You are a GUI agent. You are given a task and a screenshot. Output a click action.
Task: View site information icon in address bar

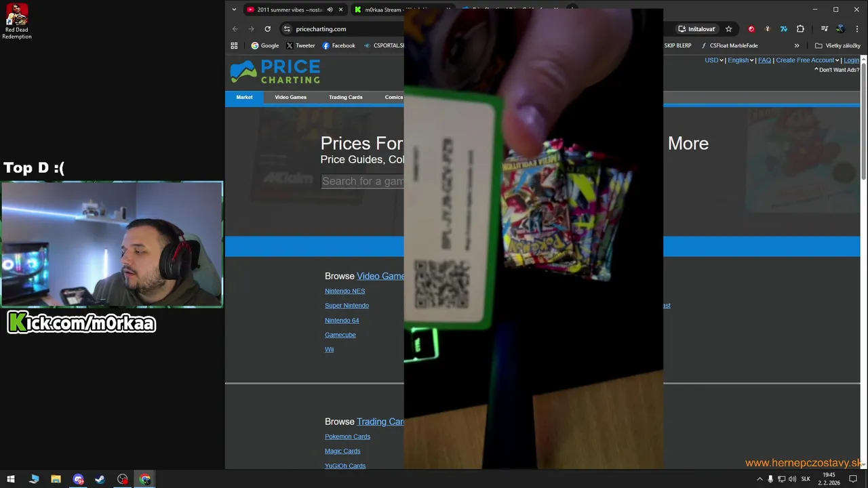pyautogui.click(x=287, y=29)
